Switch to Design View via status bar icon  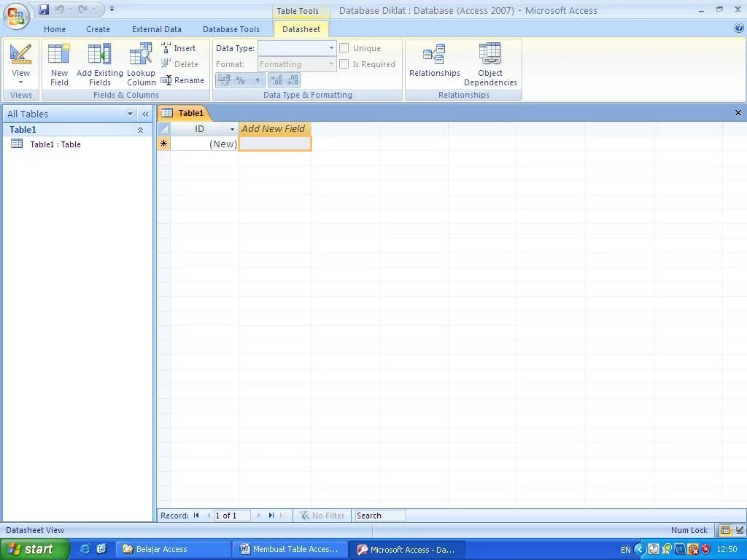pos(740,530)
